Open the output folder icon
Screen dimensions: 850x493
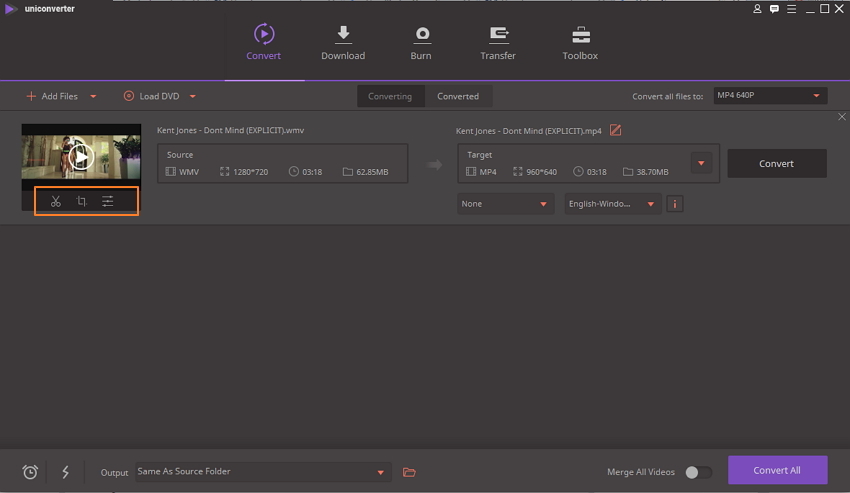point(409,472)
